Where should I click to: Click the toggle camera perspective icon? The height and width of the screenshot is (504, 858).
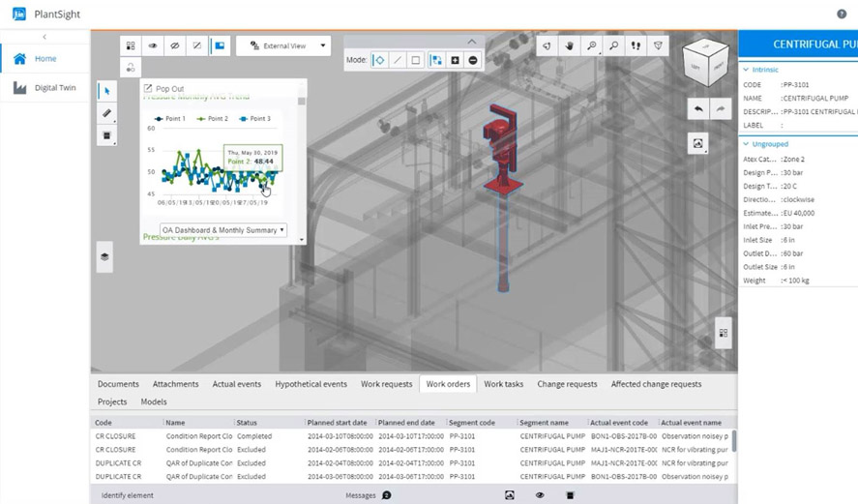click(x=659, y=46)
